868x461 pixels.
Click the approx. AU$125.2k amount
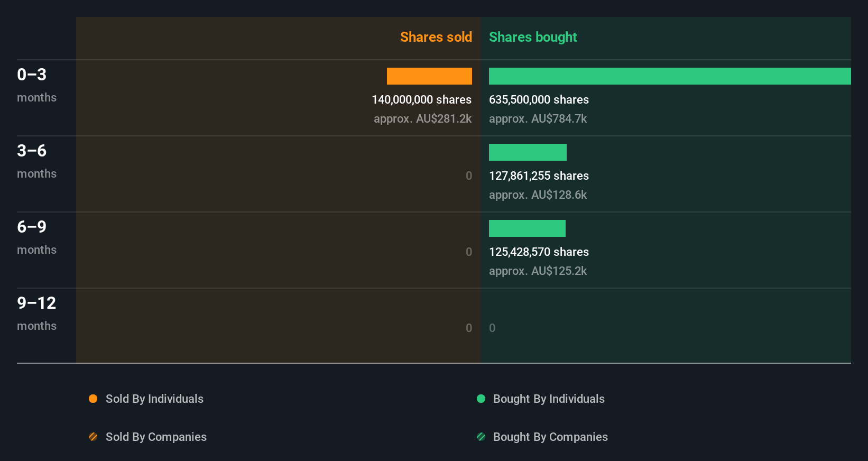538,271
